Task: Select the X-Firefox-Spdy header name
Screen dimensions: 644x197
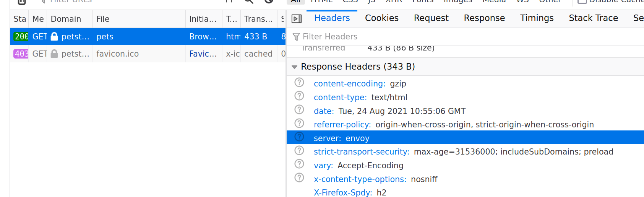Action: (343, 192)
